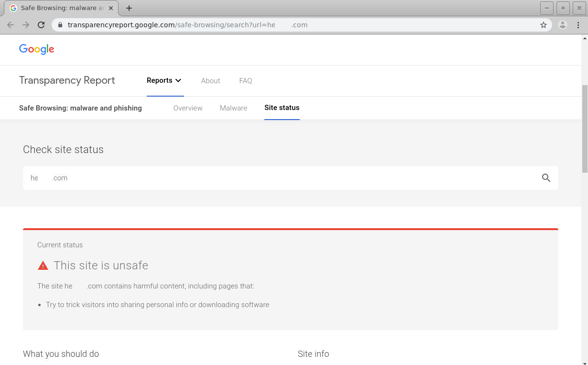
Task: Open the Chrome three-dot menu
Action: (x=578, y=25)
